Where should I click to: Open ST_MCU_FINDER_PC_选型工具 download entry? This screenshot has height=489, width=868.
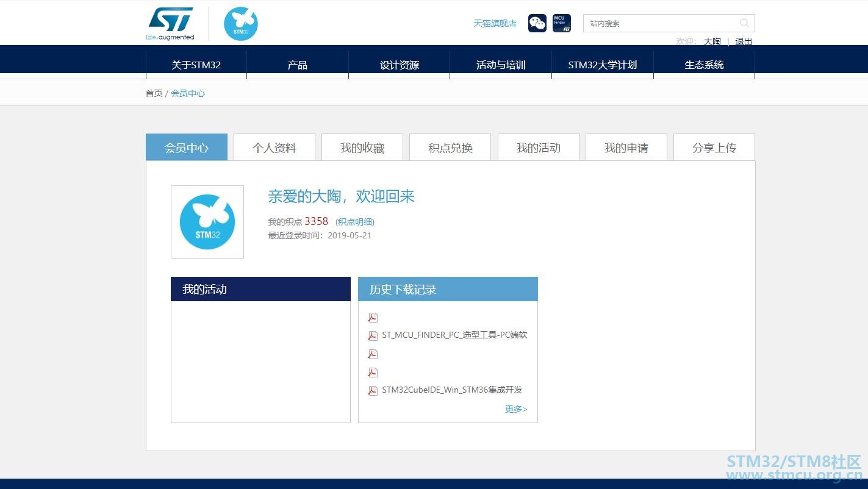tap(454, 335)
